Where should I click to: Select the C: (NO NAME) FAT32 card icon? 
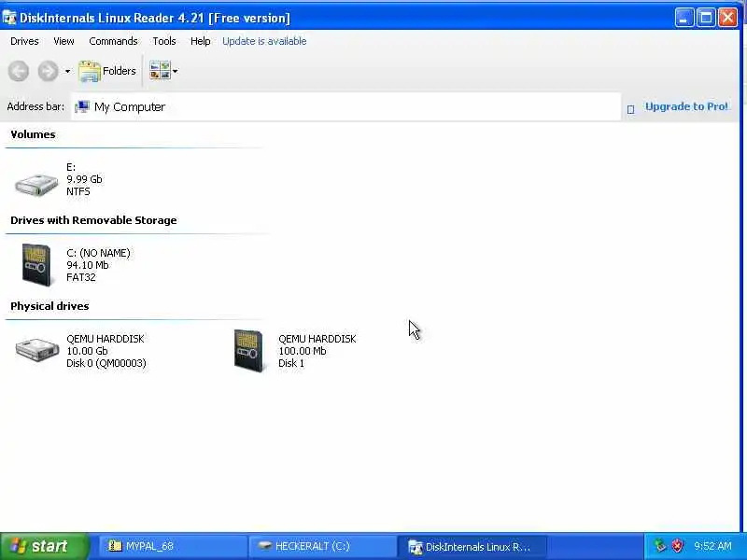tap(36, 265)
